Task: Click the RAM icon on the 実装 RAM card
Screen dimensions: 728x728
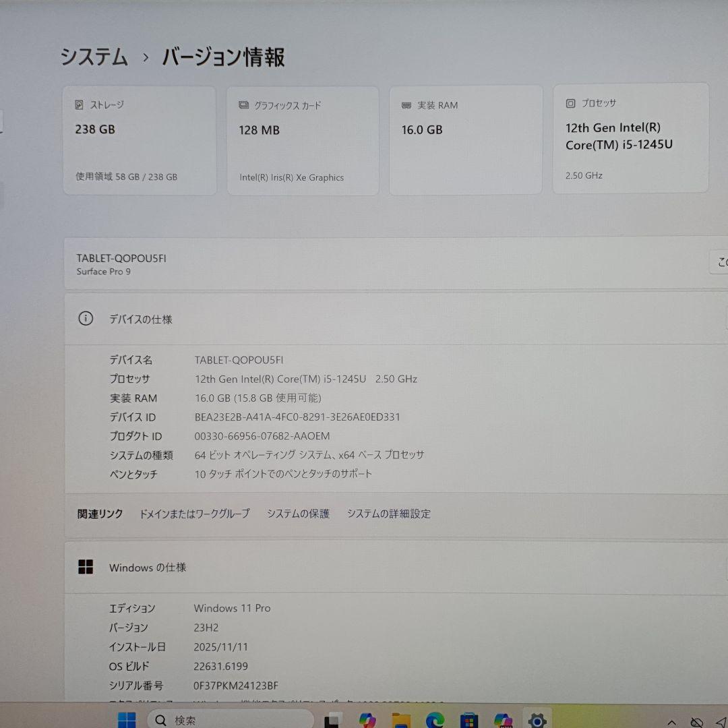Action: coord(405,105)
